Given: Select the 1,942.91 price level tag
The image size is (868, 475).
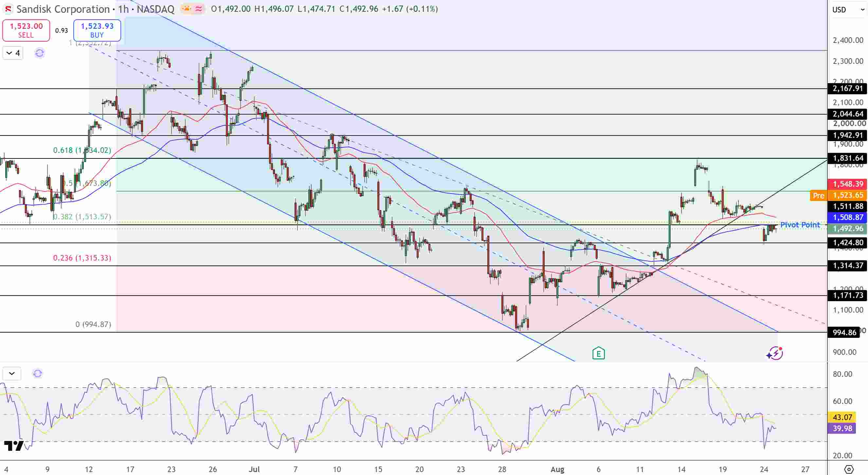Looking at the screenshot, I should (847, 136).
